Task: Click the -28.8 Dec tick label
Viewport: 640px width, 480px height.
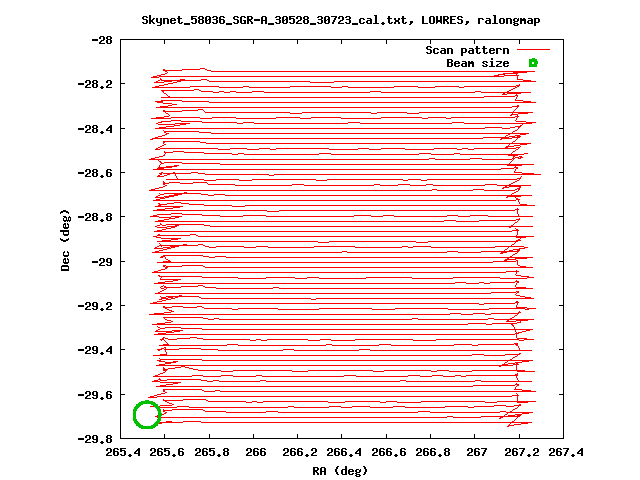Action: (x=95, y=217)
